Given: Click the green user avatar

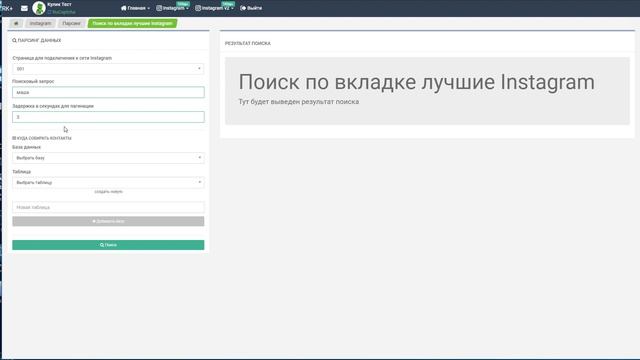Looking at the screenshot, I should (39, 8).
